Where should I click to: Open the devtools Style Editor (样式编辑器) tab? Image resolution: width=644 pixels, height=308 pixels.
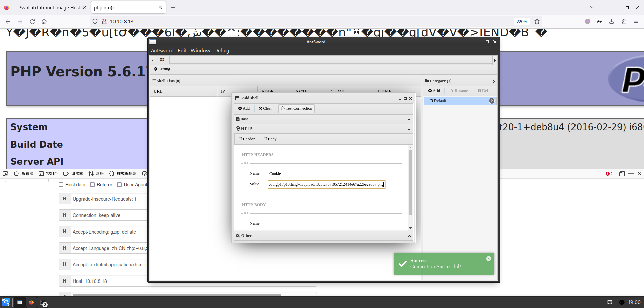click(x=123, y=174)
